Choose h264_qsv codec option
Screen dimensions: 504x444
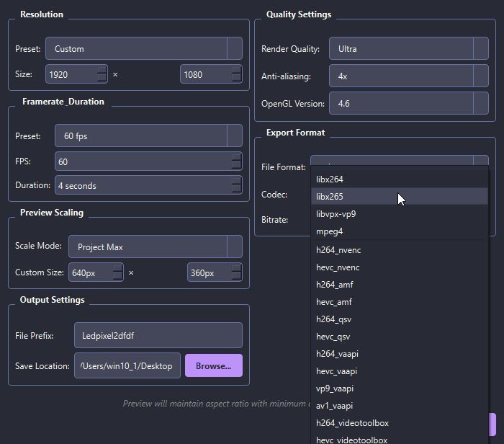click(400, 319)
